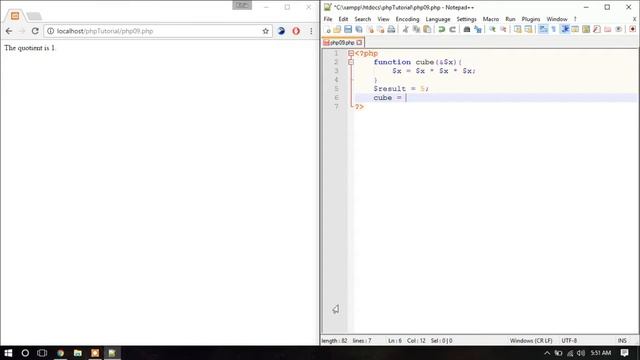Toggle Show all characters pilcrow icon
This screenshot has height=360, width=640.
point(554,29)
